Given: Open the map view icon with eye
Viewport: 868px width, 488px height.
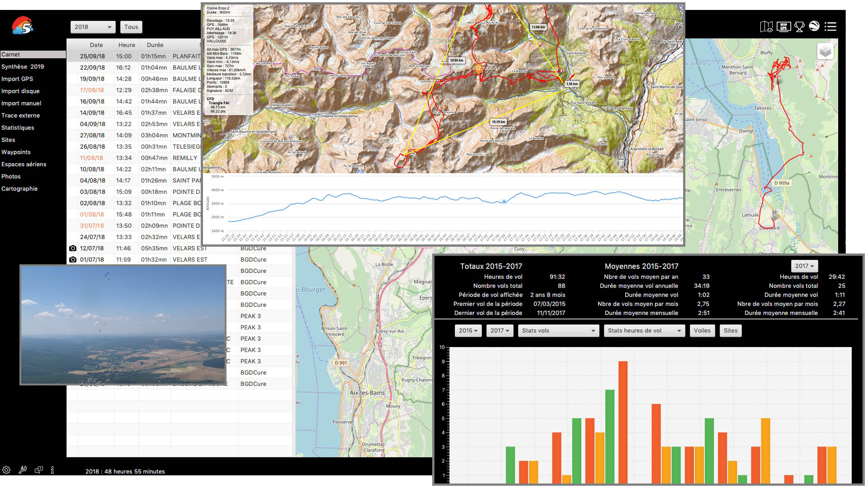Looking at the screenshot, I should [766, 27].
